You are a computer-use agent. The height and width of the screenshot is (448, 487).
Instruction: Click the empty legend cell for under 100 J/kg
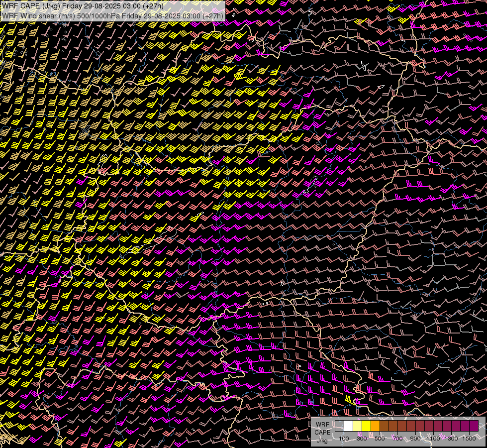(339, 426)
